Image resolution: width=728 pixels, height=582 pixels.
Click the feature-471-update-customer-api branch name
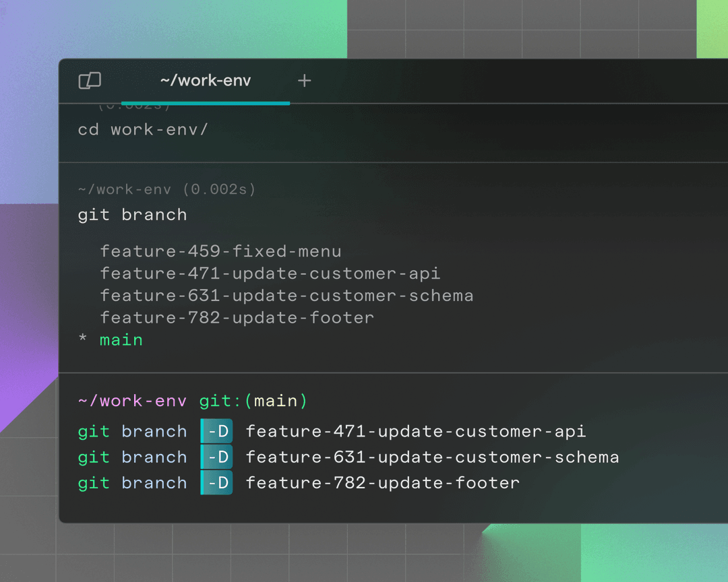(x=270, y=273)
